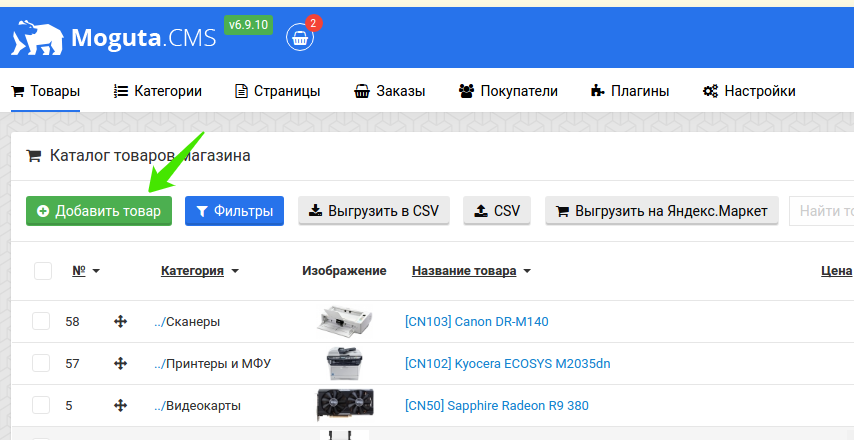Click the ../Видеокарты category cell
Screen dimensions: 854x440
point(197,405)
